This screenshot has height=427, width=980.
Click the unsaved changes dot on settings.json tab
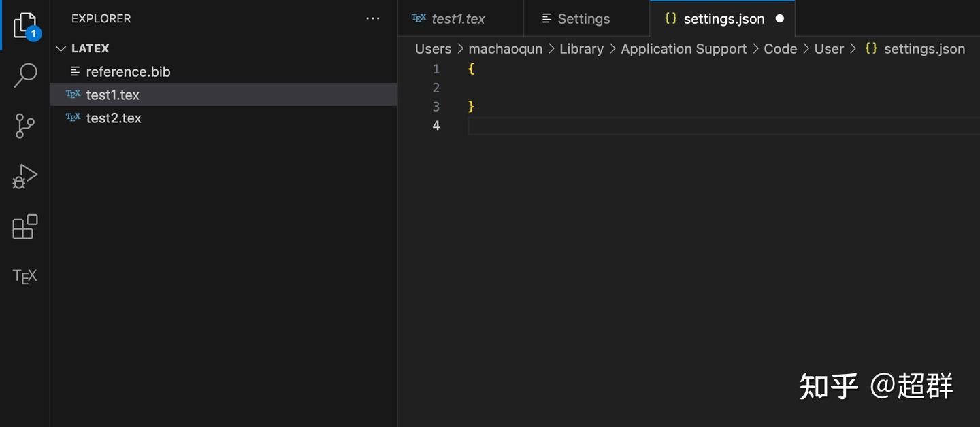click(x=780, y=18)
